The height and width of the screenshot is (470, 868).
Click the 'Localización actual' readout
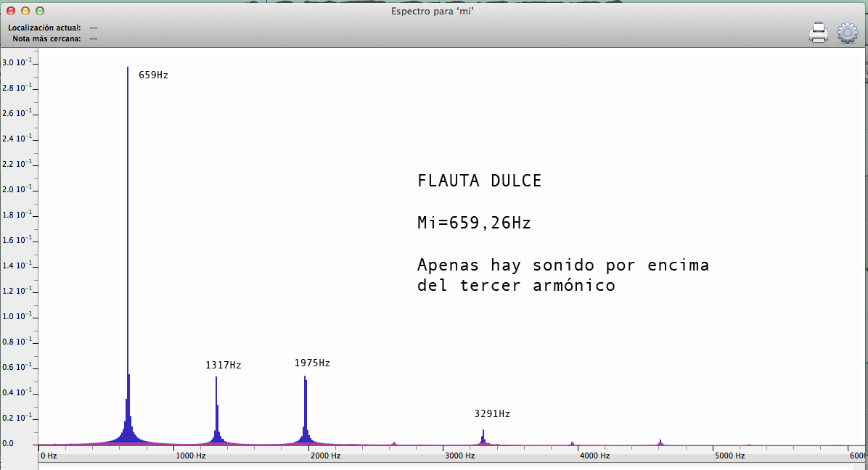[94, 28]
